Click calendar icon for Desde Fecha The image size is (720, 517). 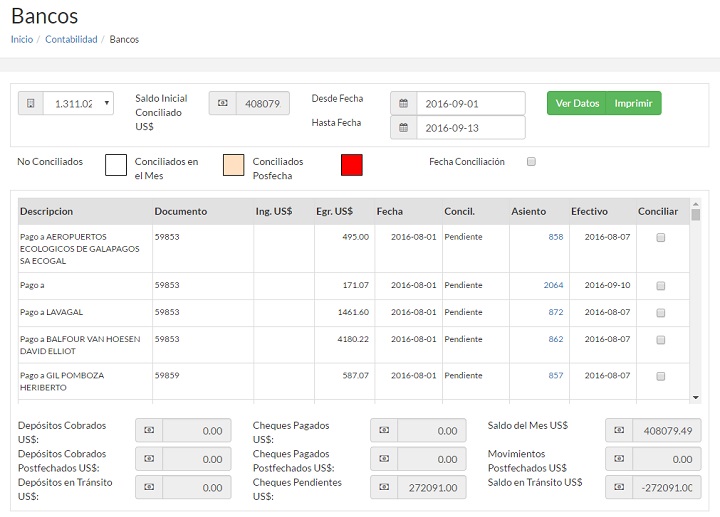403,103
